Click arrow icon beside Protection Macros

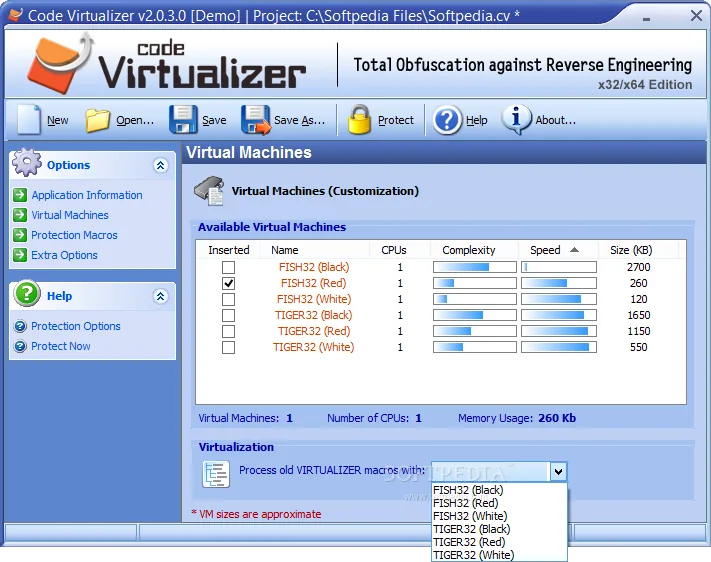(20, 235)
